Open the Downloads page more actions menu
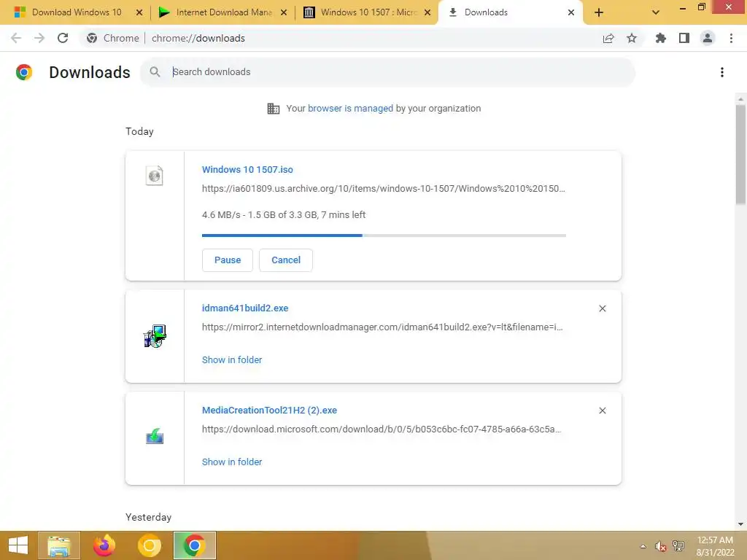 [x=721, y=72]
